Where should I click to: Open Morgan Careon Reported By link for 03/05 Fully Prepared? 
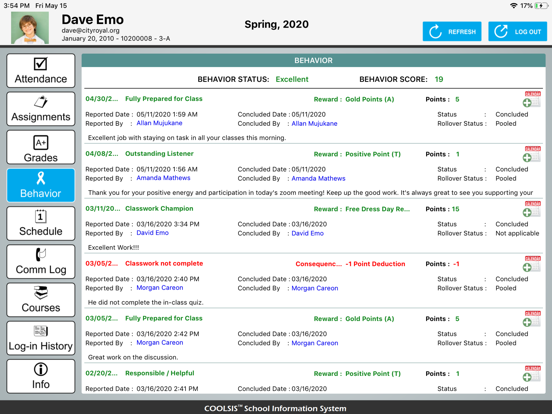click(x=160, y=343)
